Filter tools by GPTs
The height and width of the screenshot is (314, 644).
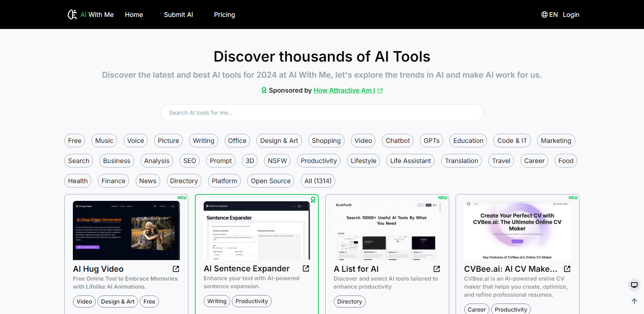point(431,140)
